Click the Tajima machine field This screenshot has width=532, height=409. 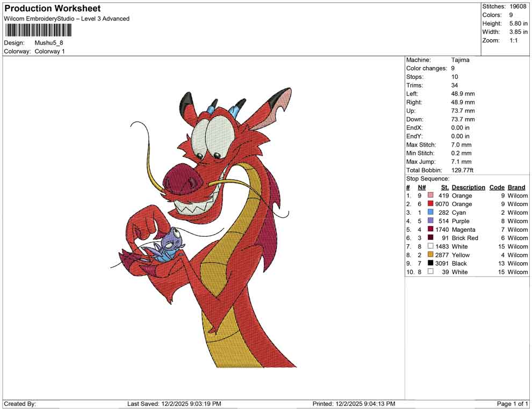coord(461,60)
